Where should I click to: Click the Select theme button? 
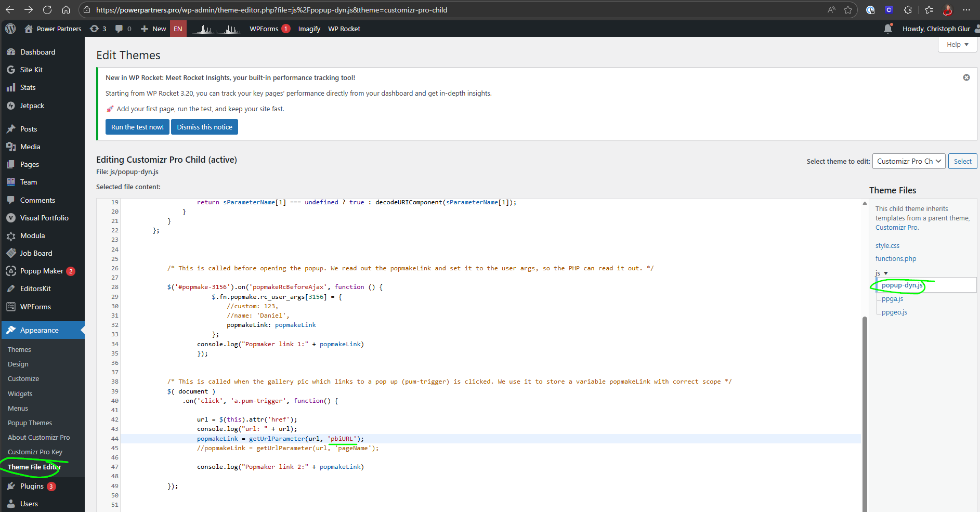pos(962,161)
